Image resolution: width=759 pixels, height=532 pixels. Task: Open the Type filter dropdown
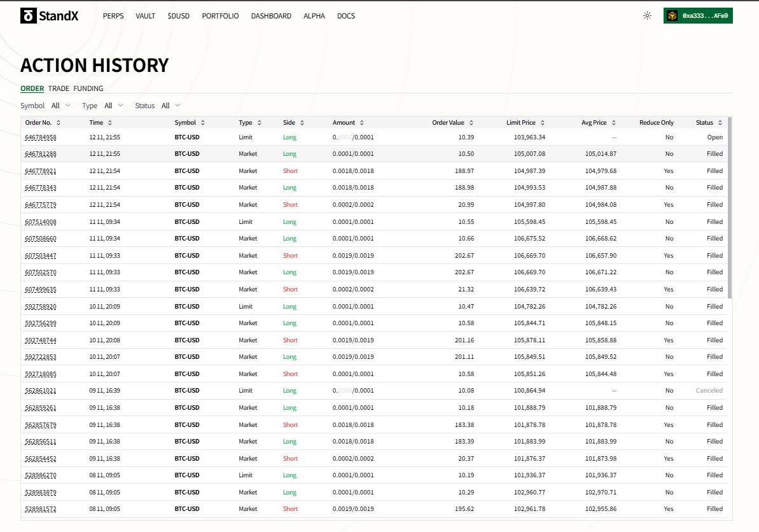[x=113, y=106]
